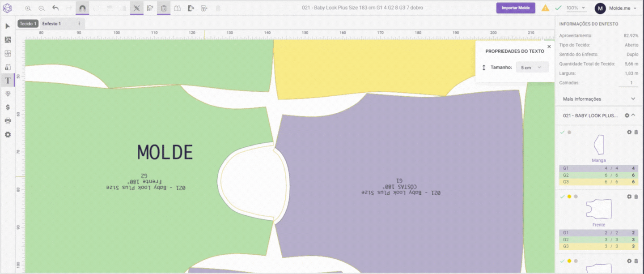Image resolution: width=644 pixels, height=274 pixels.
Task: Select the Text tool in left sidebar
Action: [x=8, y=81]
